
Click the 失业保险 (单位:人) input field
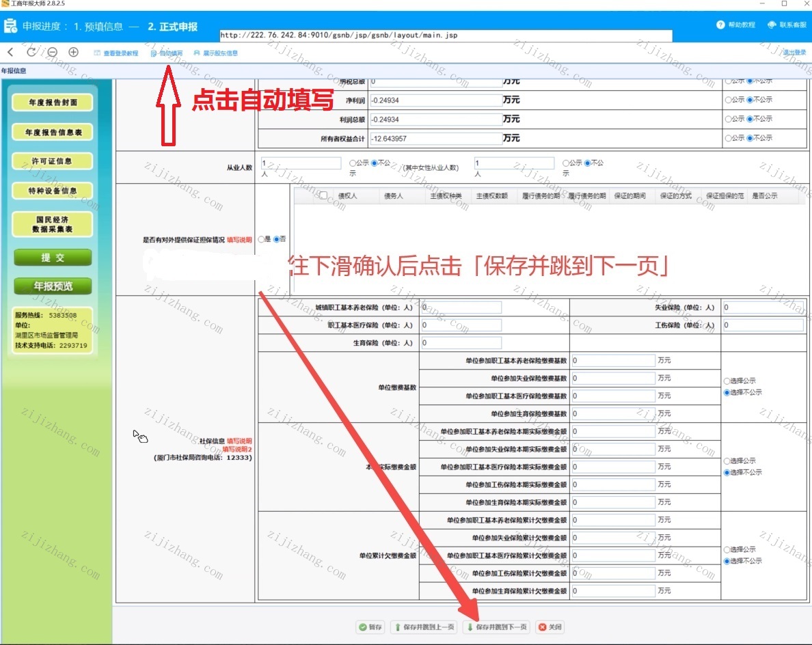tap(763, 307)
